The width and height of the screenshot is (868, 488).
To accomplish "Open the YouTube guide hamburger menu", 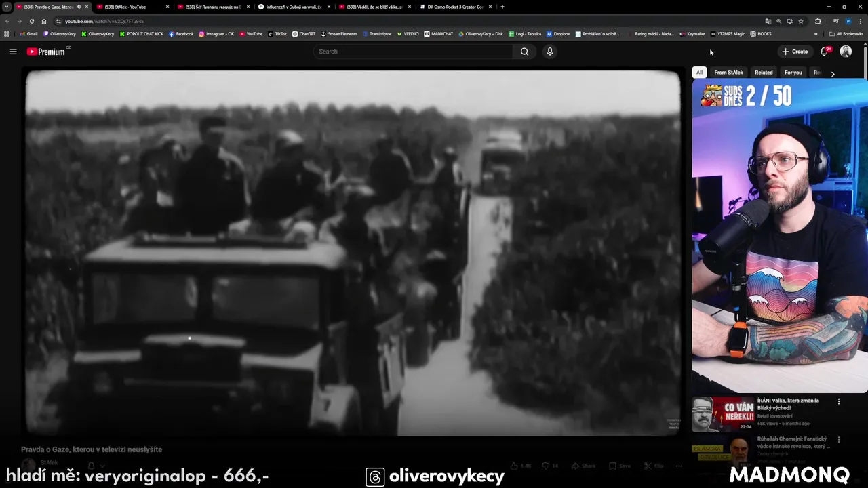I will point(13,52).
